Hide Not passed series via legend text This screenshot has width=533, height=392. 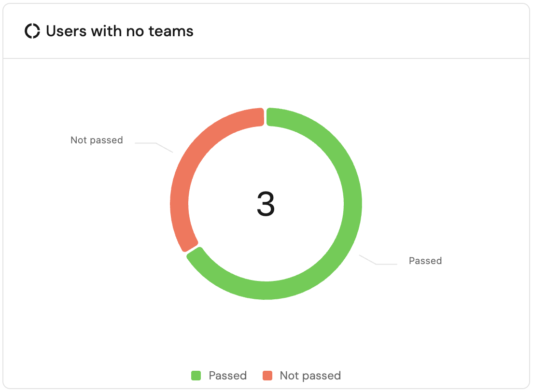(x=310, y=376)
